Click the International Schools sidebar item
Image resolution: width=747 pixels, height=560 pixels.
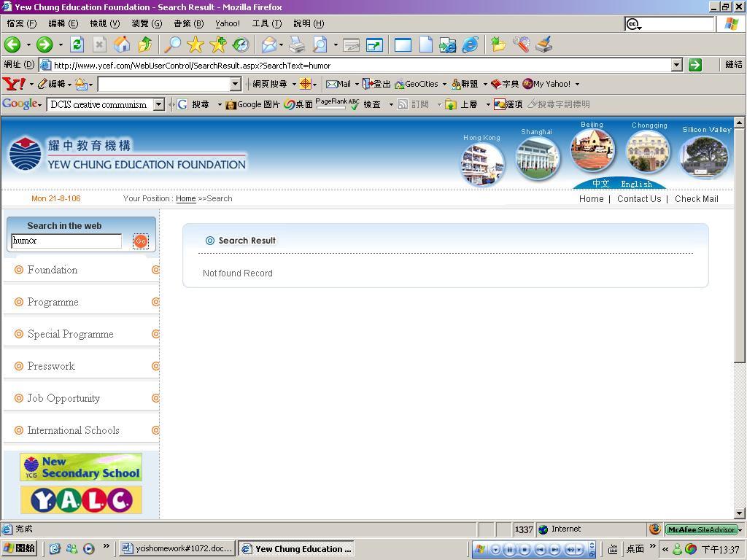(x=74, y=430)
